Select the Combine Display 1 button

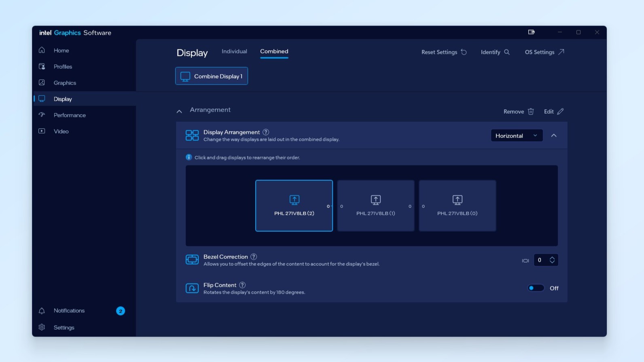click(212, 76)
